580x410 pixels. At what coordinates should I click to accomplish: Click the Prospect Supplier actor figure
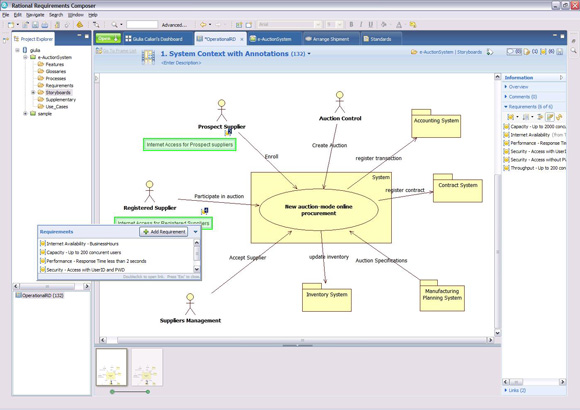[x=222, y=110]
